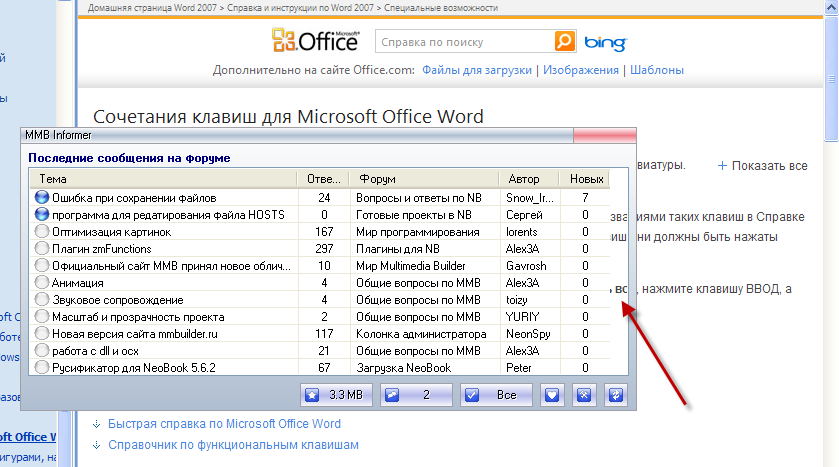The image size is (839, 467).
Task: Select topic 'Звуковое сопровождение'
Action: [118, 300]
